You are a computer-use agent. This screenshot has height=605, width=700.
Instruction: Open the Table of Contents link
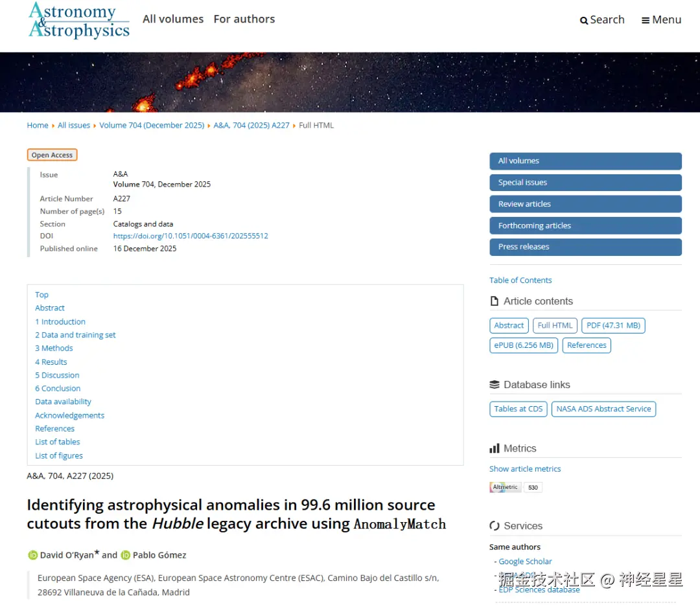pyautogui.click(x=520, y=280)
